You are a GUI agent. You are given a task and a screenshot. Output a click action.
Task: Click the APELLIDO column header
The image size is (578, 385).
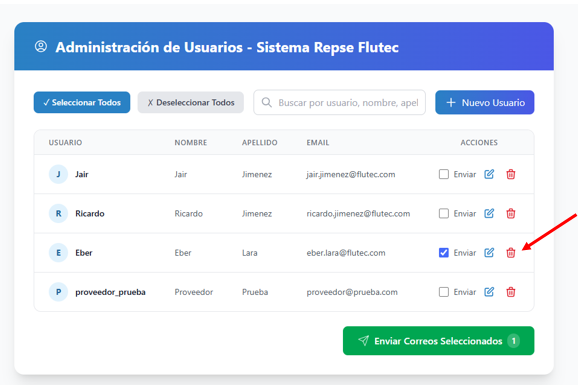point(260,142)
